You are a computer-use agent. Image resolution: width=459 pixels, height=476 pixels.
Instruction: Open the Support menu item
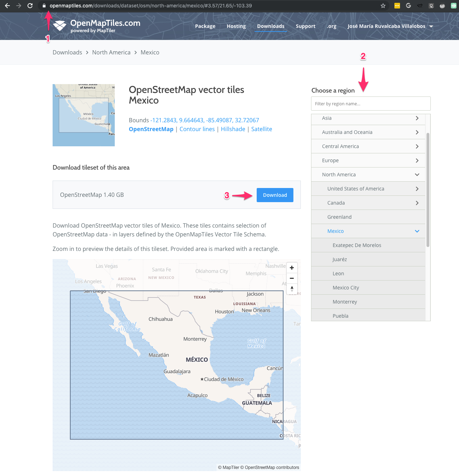click(306, 26)
